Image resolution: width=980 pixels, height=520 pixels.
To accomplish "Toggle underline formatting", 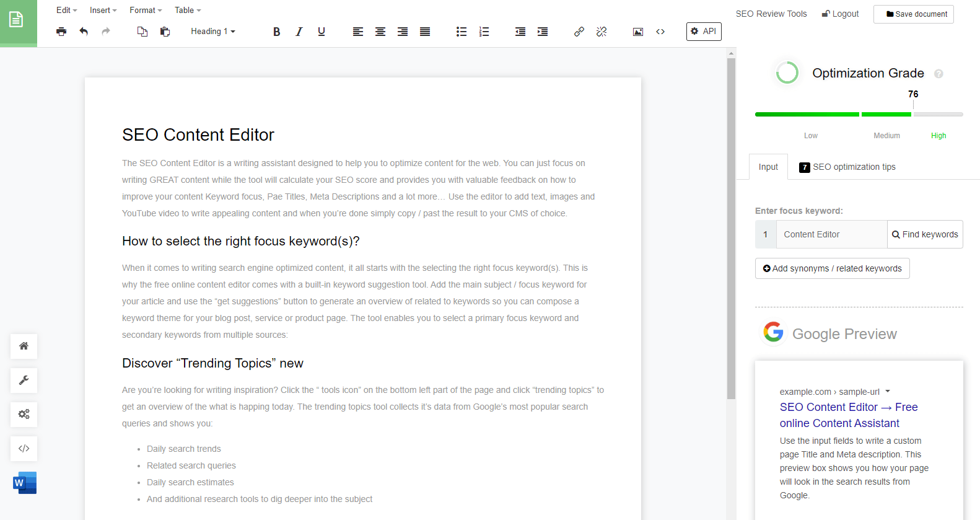I will (x=322, y=32).
